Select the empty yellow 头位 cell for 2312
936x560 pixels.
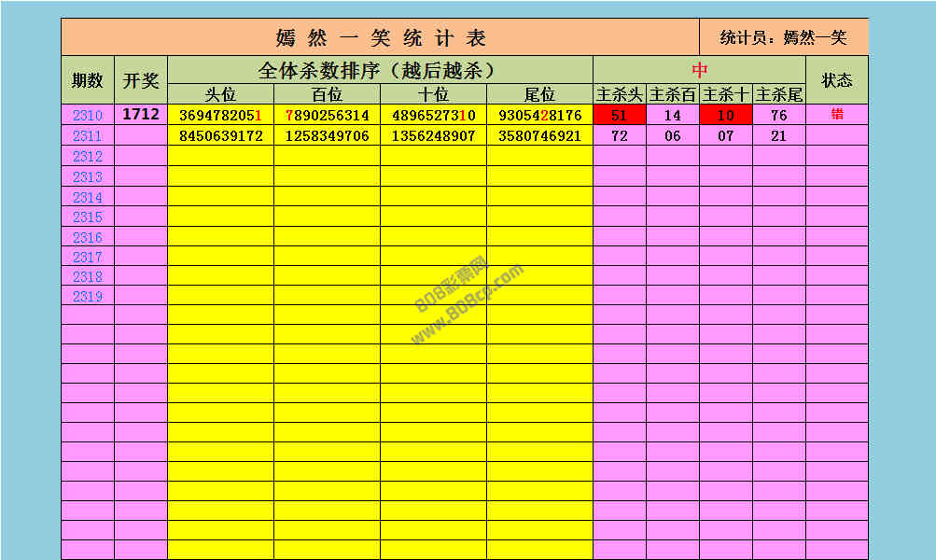pos(220,156)
